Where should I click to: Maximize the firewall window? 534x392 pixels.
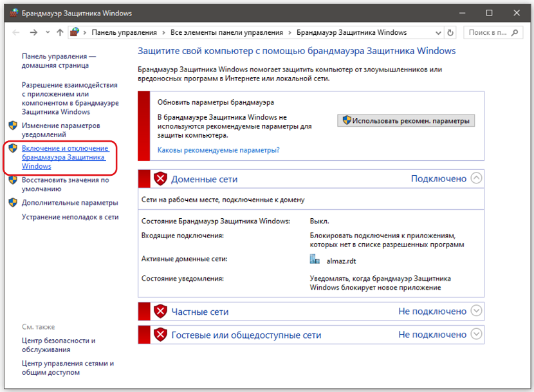489,13
